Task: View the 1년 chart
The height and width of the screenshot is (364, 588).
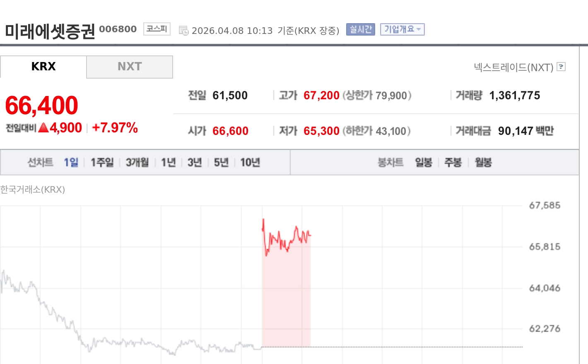Action: [168, 162]
